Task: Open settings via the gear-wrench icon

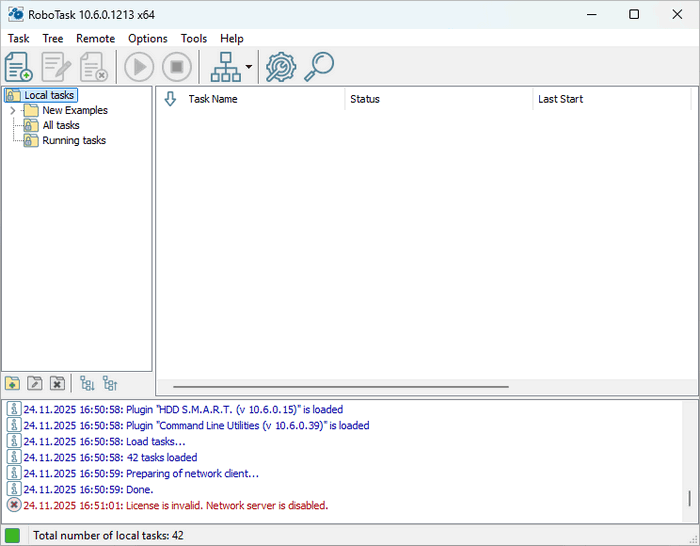Action: (281, 67)
